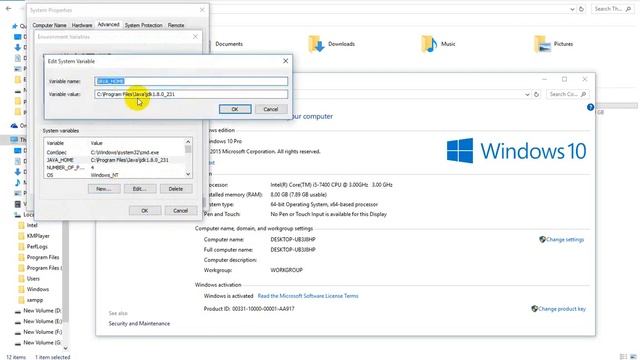Open Windows folder in navigation tree
640x360 pixels.
coord(38,289)
